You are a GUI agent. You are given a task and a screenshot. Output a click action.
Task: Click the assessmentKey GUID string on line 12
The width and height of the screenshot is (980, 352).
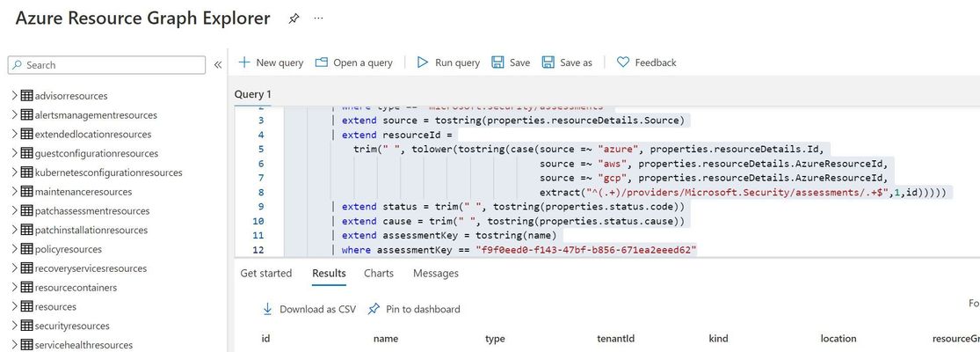(x=585, y=250)
